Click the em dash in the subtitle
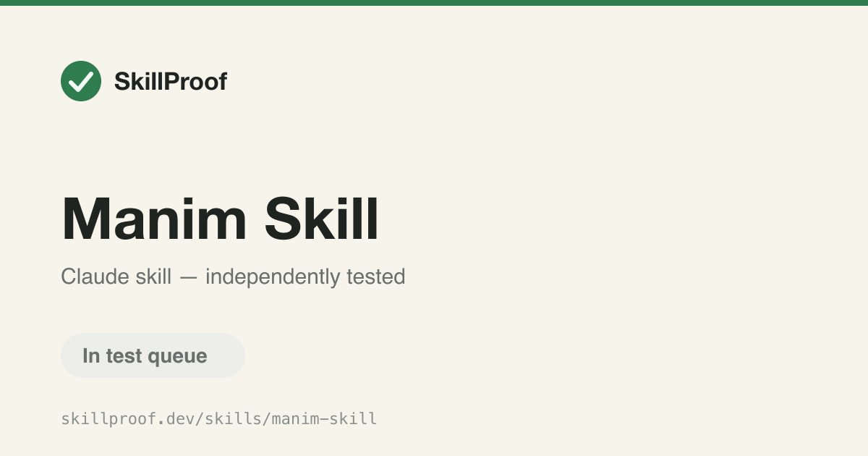This screenshot has width=868, height=456. click(188, 277)
